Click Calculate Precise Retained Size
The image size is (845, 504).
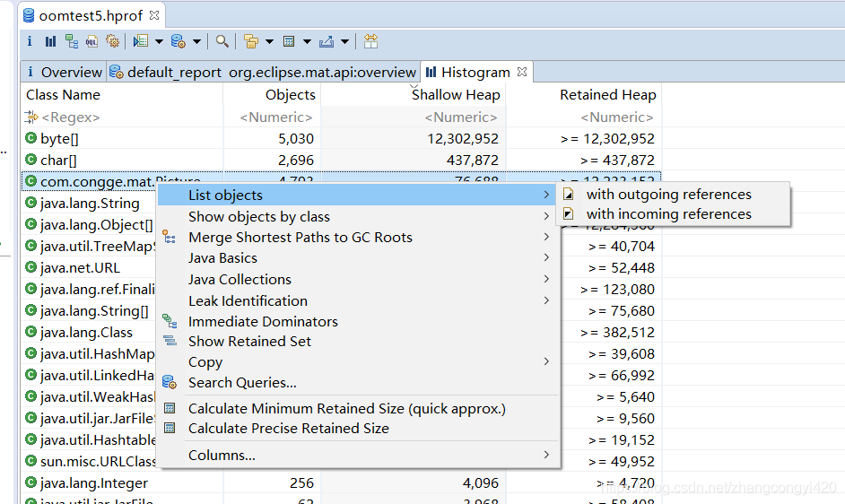coord(288,429)
